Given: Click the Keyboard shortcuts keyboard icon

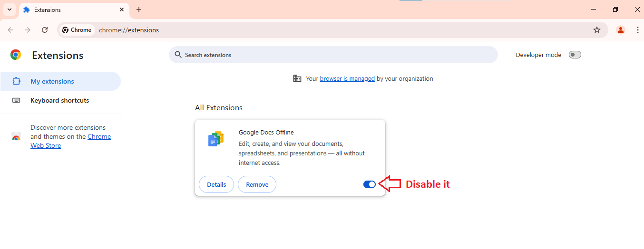Looking at the screenshot, I should point(16,100).
